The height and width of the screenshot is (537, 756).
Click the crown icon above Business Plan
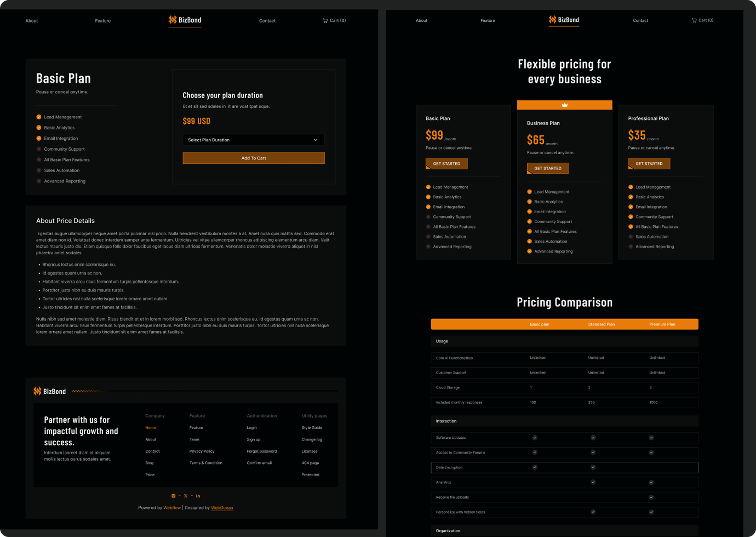tap(564, 105)
